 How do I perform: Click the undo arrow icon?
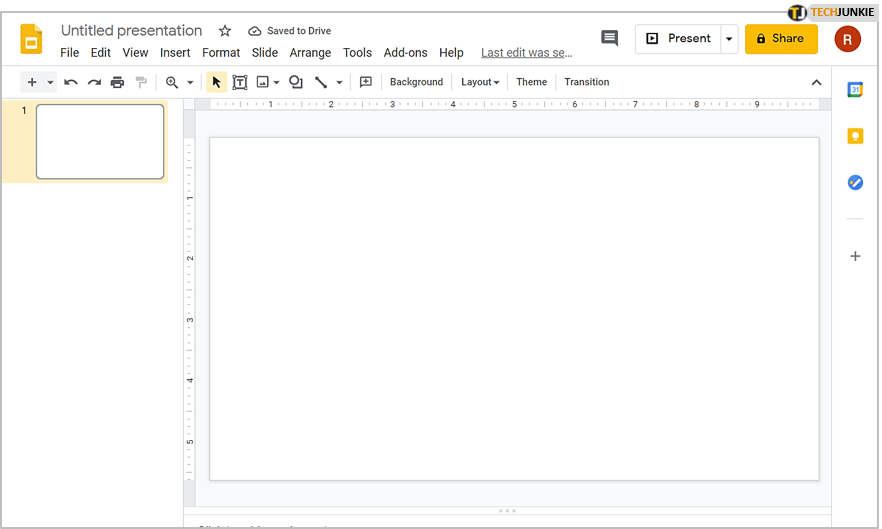coord(71,82)
